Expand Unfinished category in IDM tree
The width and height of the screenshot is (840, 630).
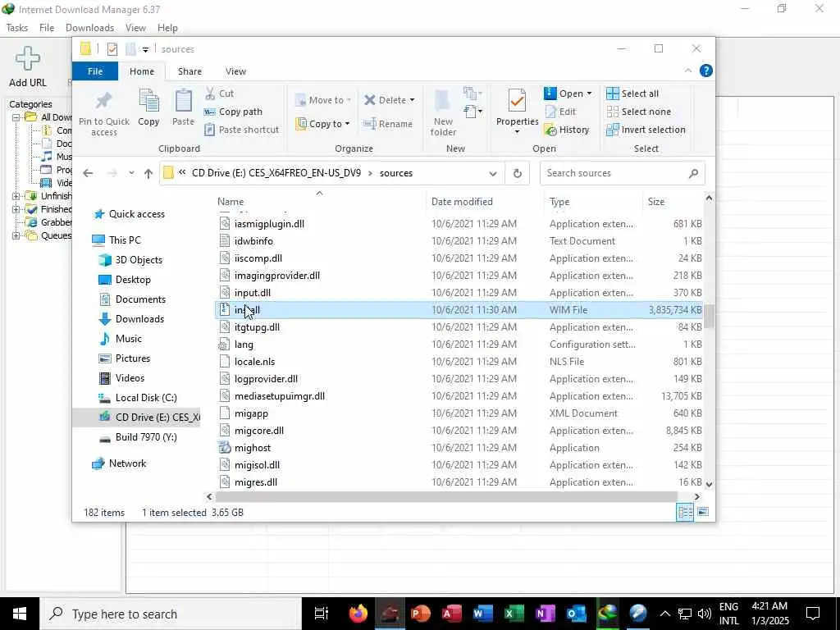[x=16, y=196]
